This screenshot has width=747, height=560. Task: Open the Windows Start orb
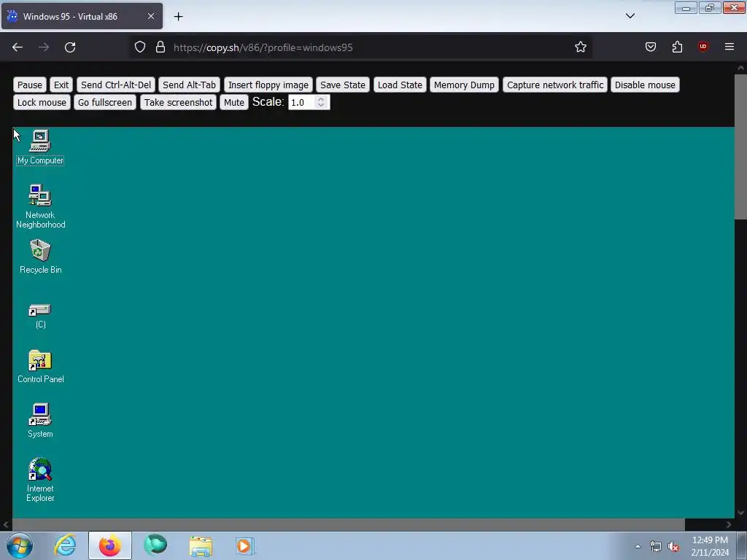20,545
